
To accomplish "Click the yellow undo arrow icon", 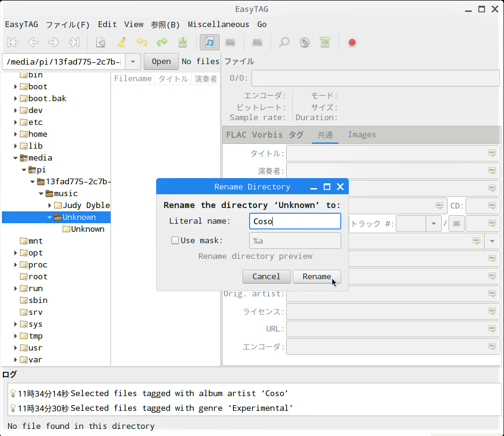I will pyautogui.click(x=142, y=42).
